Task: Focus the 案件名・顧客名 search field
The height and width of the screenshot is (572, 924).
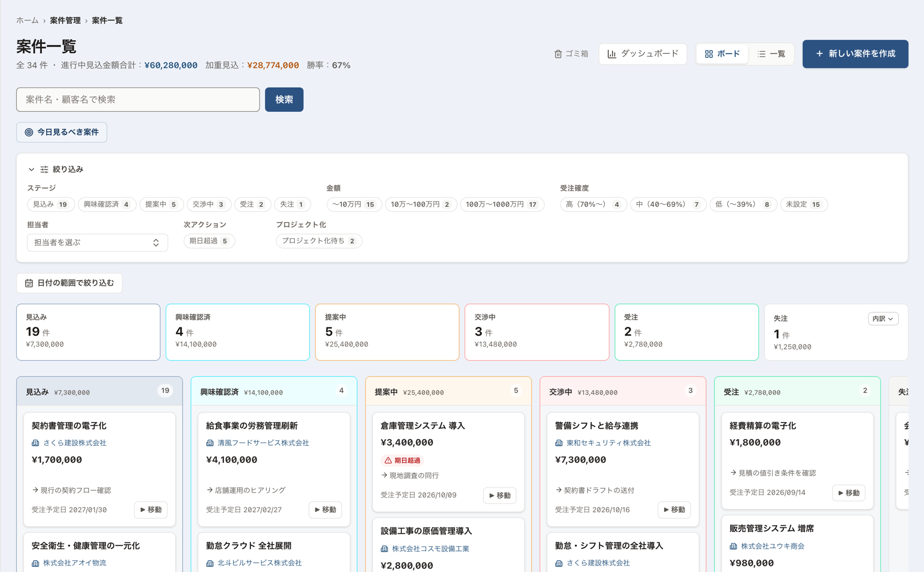Action: tap(138, 99)
